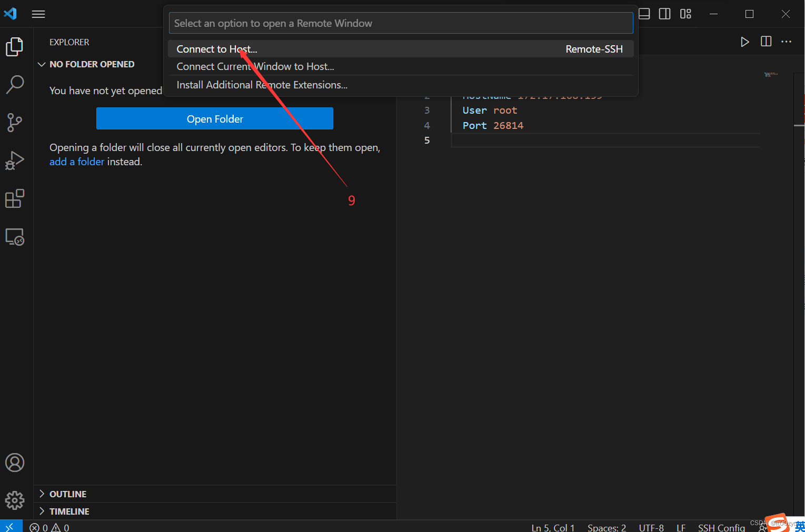This screenshot has width=805, height=532.
Task: Open the Run and Debug view
Action: (x=15, y=160)
